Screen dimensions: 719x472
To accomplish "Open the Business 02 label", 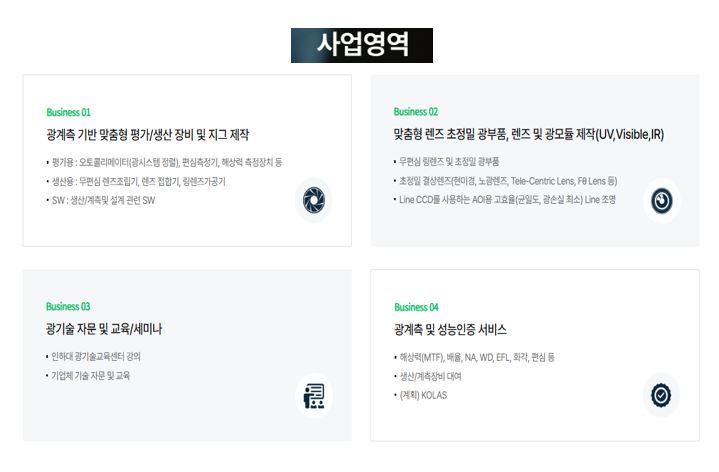I will pyautogui.click(x=416, y=112).
